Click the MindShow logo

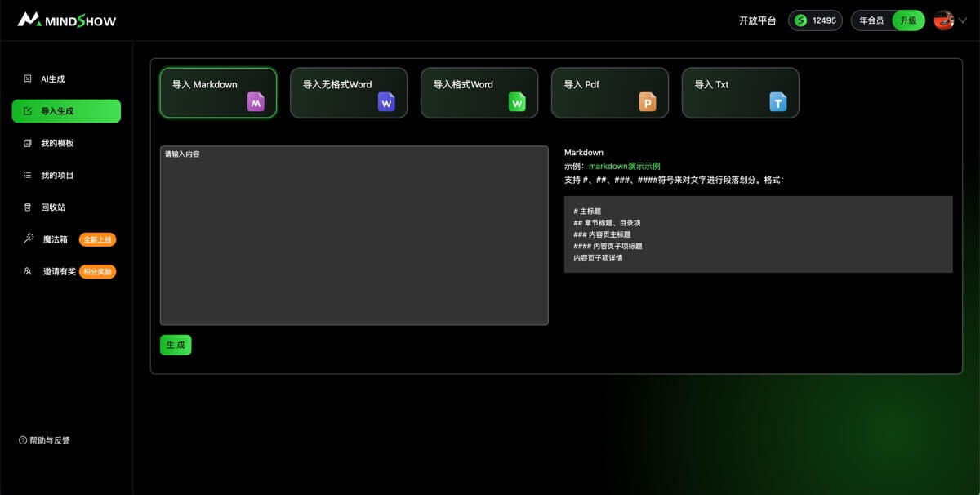[67, 20]
